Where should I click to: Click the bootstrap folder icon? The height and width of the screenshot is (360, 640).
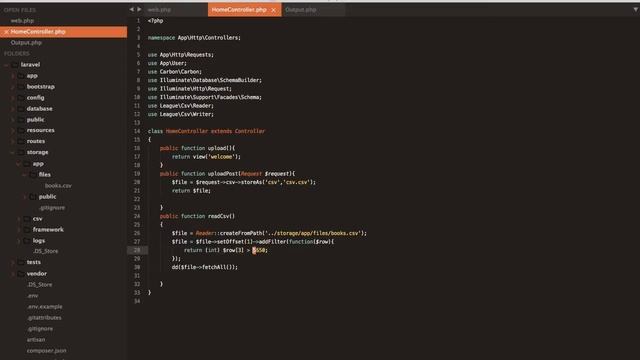[x=21, y=87]
